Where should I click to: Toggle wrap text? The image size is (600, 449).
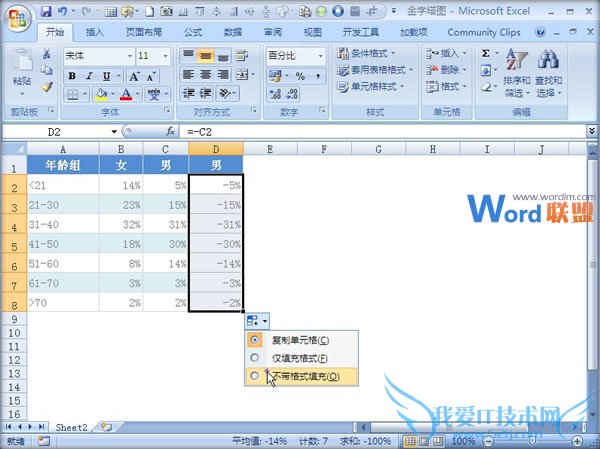(242, 56)
